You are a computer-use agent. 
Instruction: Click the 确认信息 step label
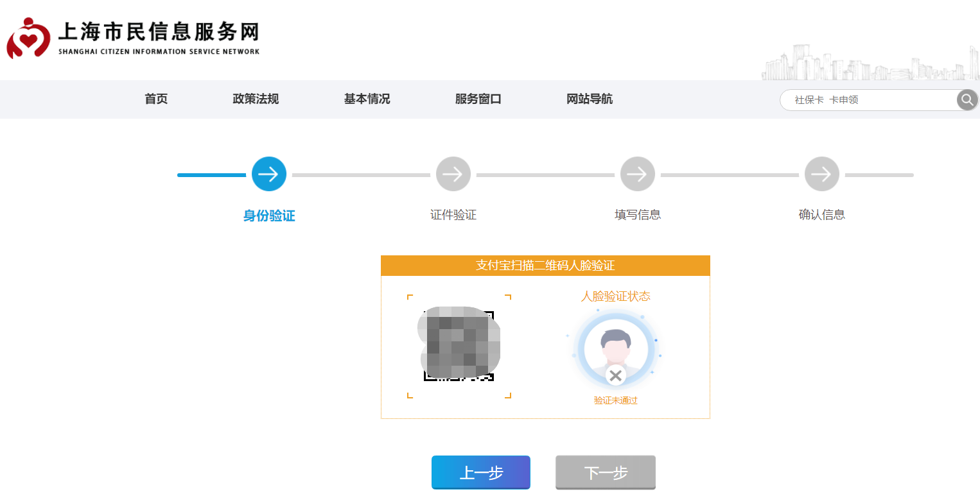point(822,215)
